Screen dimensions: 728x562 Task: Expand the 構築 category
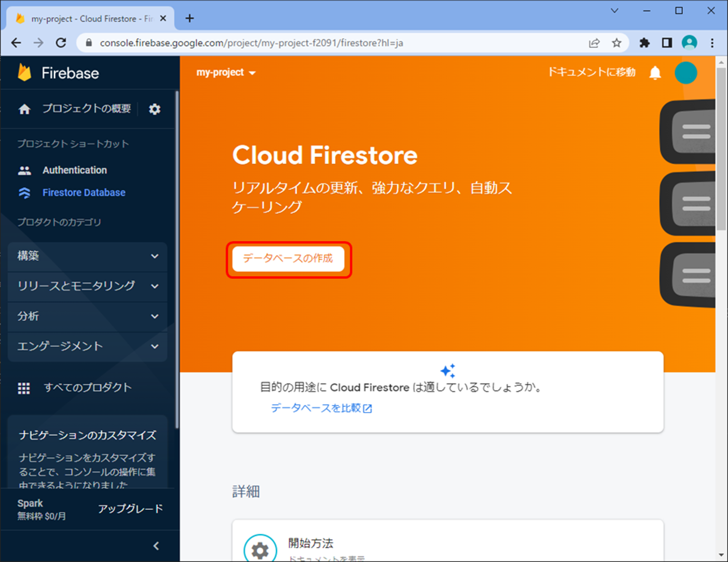point(87,256)
